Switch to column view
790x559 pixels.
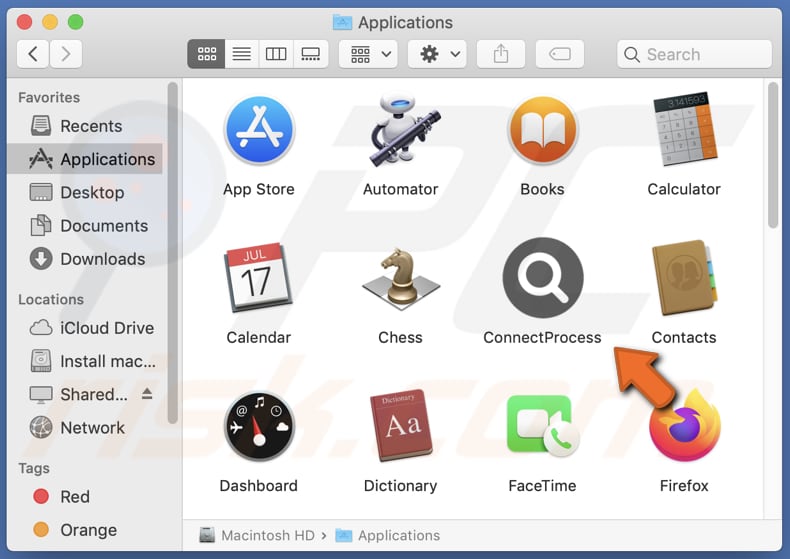(276, 54)
